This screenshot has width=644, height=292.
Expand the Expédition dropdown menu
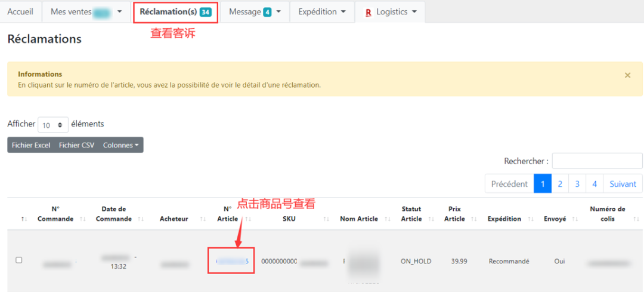tap(322, 12)
